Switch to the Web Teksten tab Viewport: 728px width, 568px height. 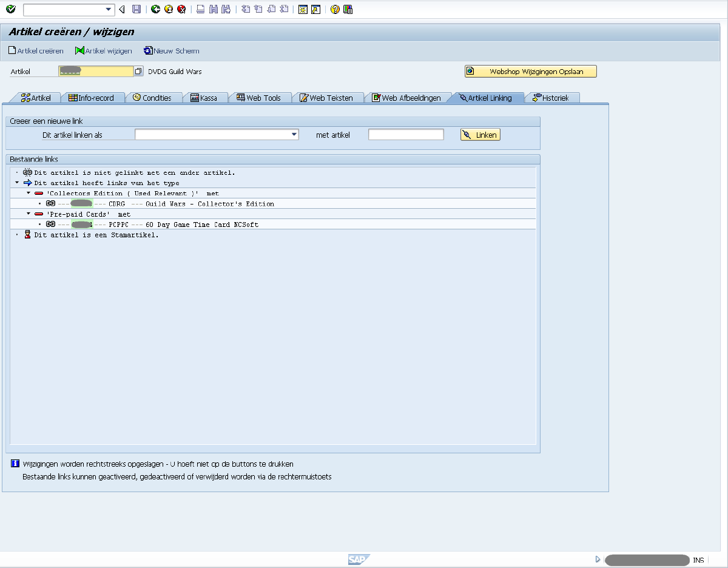[331, 98]
